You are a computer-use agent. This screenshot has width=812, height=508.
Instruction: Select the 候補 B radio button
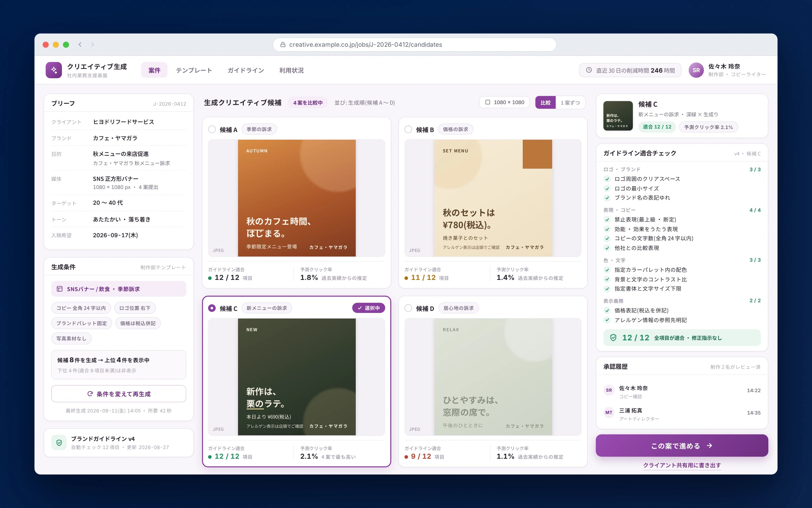click(x=408, y=129)
